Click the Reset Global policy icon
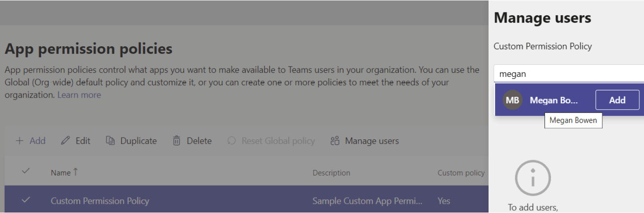Viewport: 644px width, 213px height. (232, 141)
